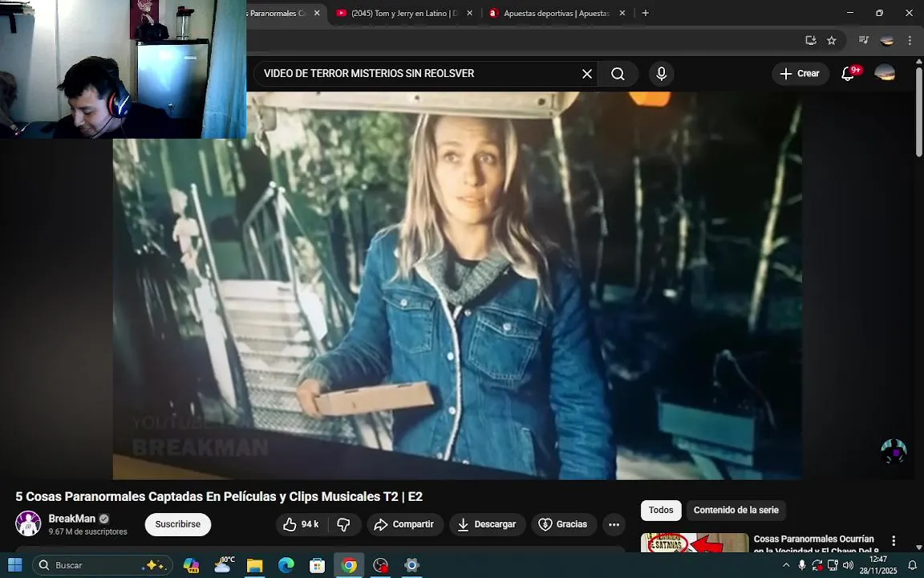The image size is (924, 578).
Task: Open the Cosas Paranormales Ocurrían video thumbnail
Action: click(x=695, y=543)
